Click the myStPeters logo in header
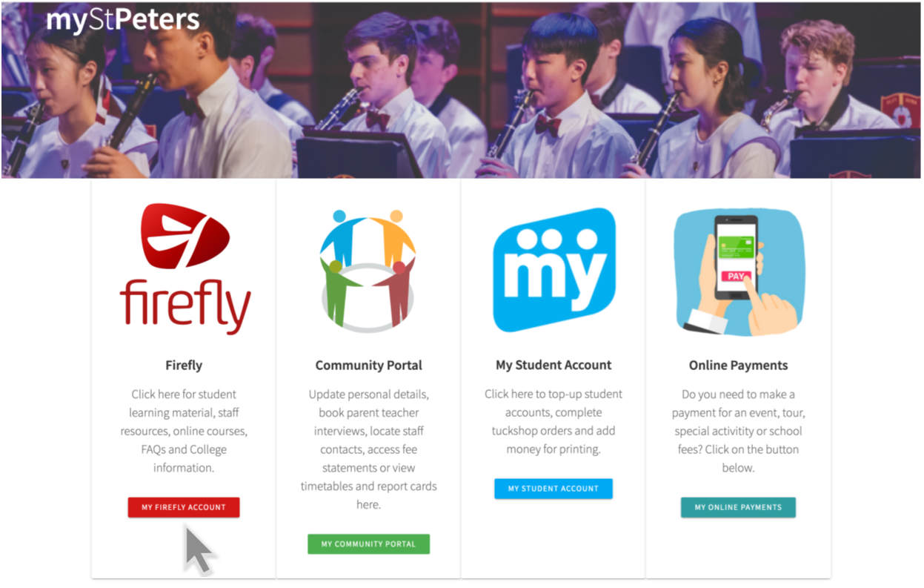The image size is (924, 588). 123,20
